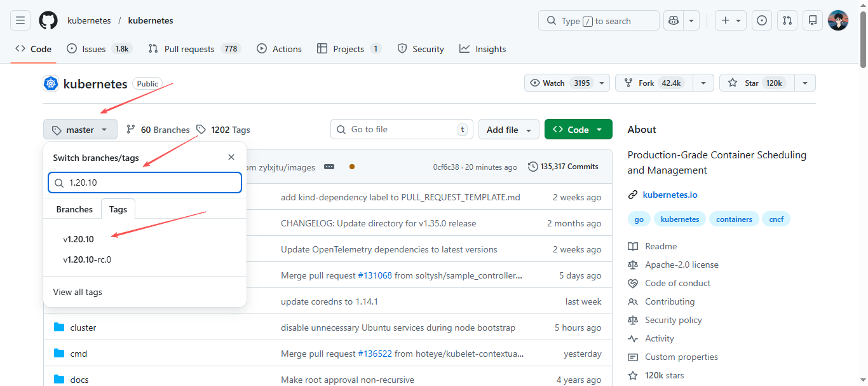Toggle the master branch selector dropdown
The image size is (868, 386).
(80, 129)
